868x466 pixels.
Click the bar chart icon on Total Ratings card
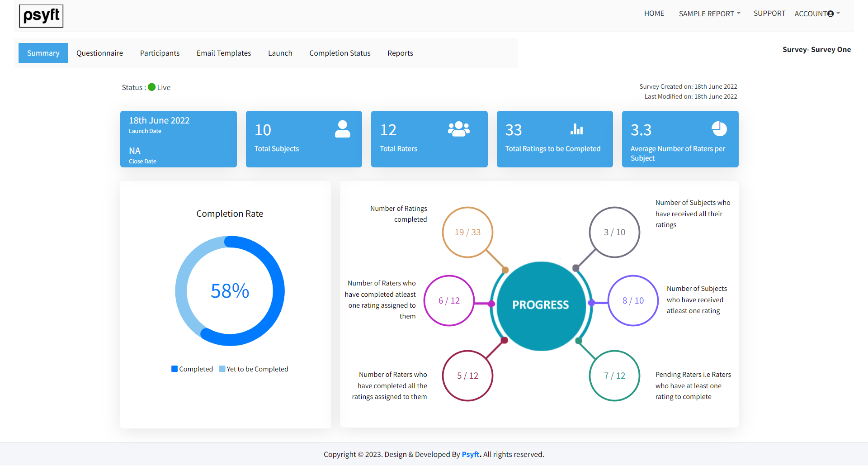(x=577, y=129)
